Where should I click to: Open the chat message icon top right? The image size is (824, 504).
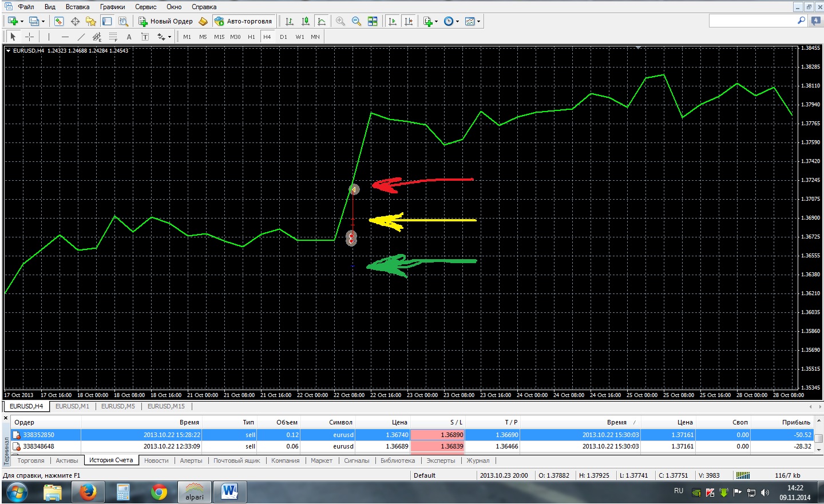816,21
